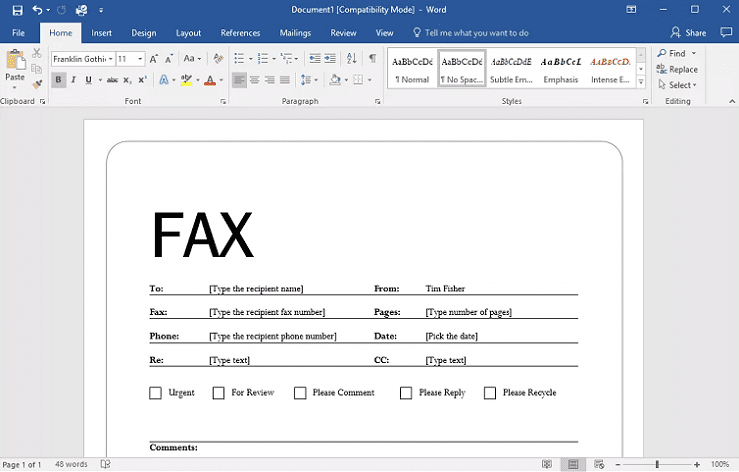Toggle Bold formatting button

[x=58, y=80]
